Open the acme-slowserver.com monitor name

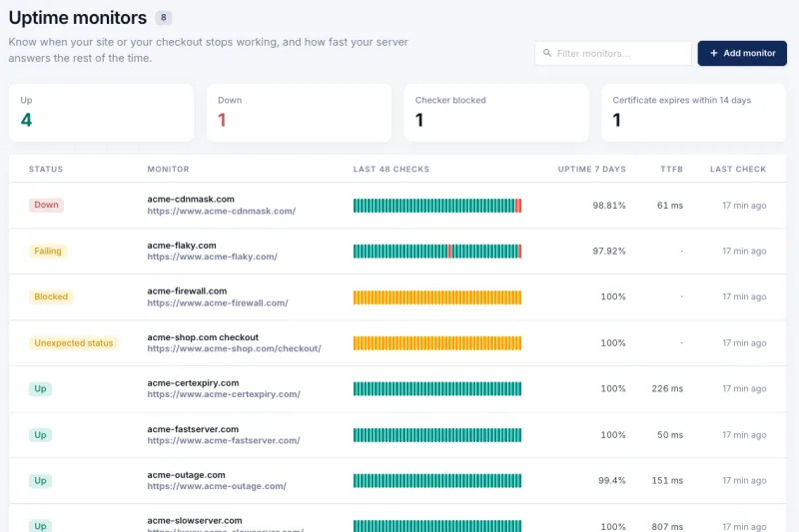(195, 521)
